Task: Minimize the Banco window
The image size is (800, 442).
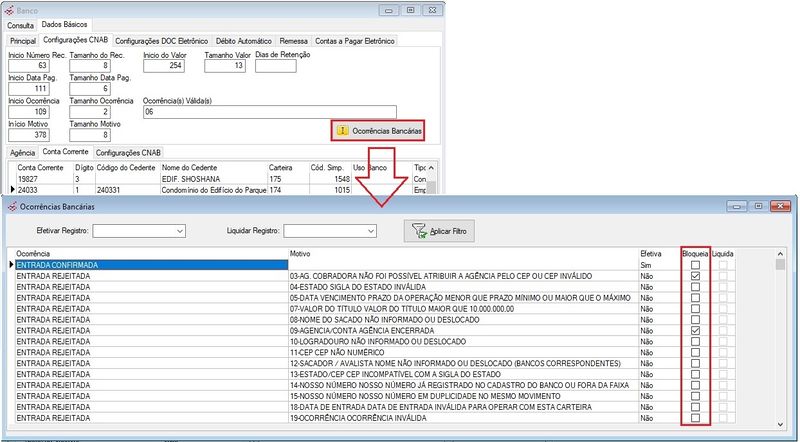Action: pyautogui.click(x=389, y=10)
